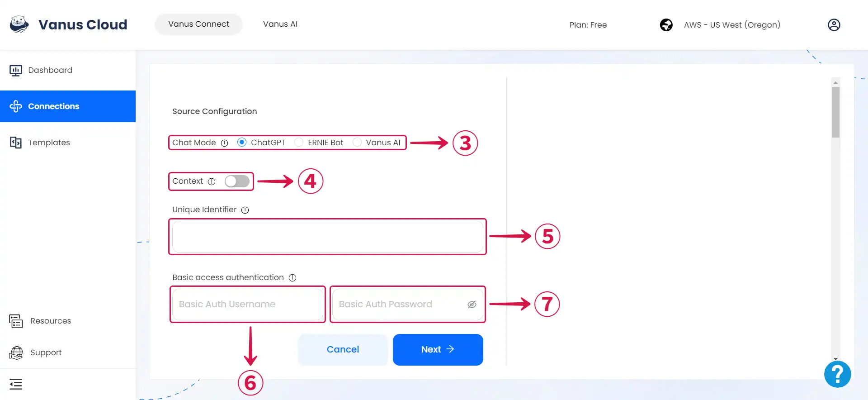Image resolution: width=868 pixels, height=400 pixels.
Task: Focus the Basic Auth Password field
Action: (408, 305)
